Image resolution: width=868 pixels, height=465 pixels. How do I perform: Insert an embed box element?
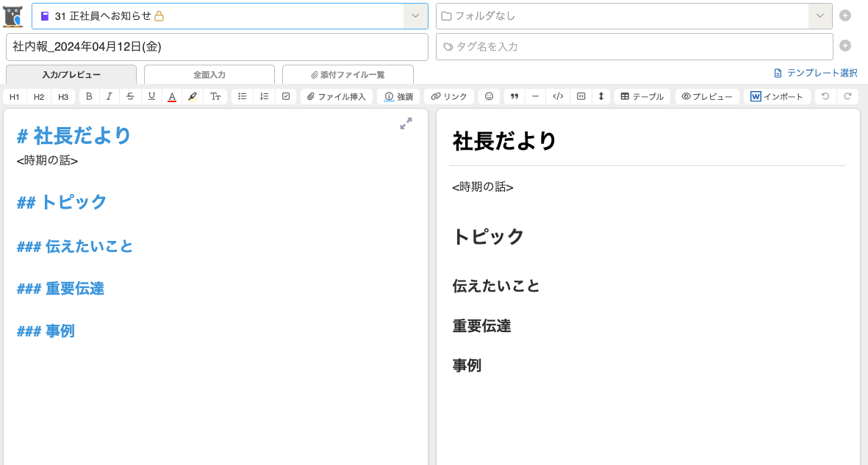coord(581,96)
